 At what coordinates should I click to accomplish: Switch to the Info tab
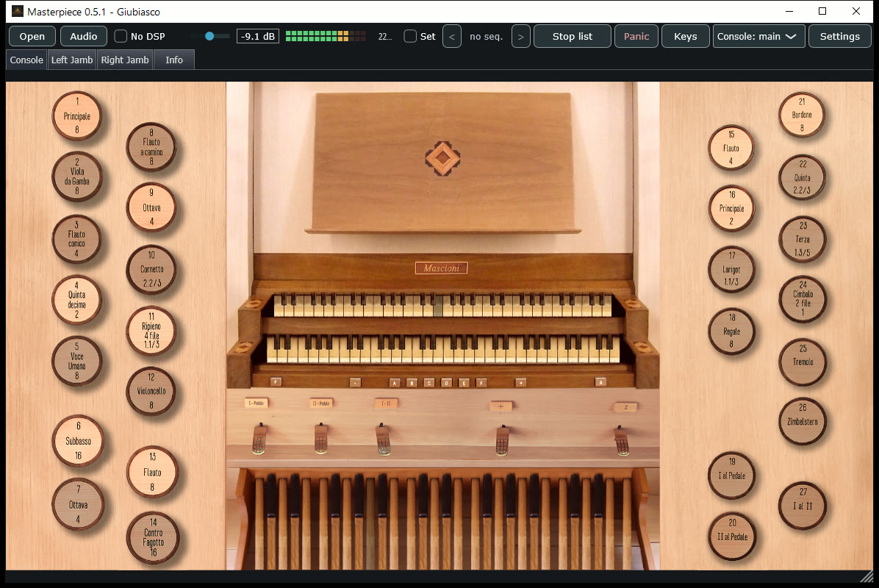[173, 60]
